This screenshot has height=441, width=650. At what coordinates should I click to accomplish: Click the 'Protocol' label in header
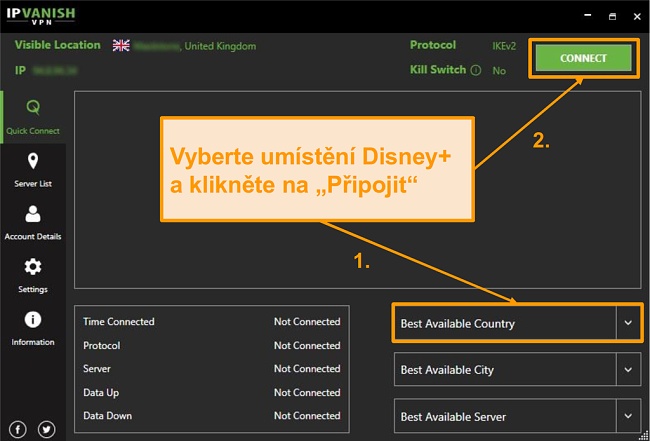(433, 45)
